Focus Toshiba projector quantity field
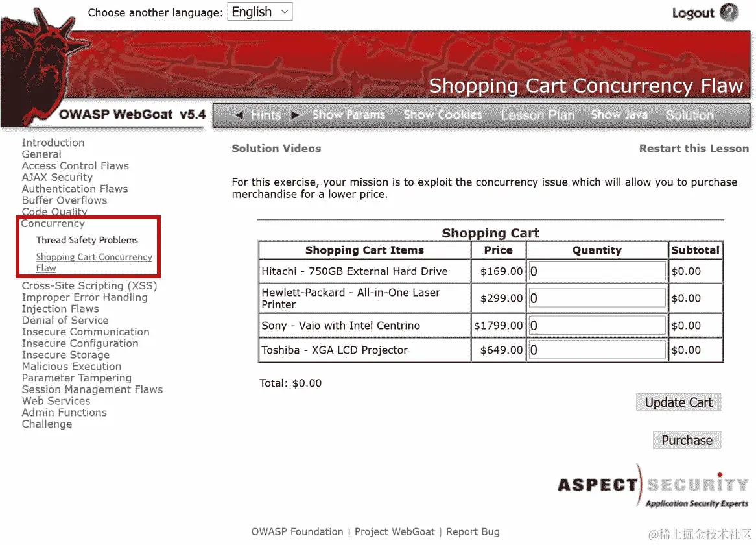Screen dimensions: 756x545 [x=597, y=350]
